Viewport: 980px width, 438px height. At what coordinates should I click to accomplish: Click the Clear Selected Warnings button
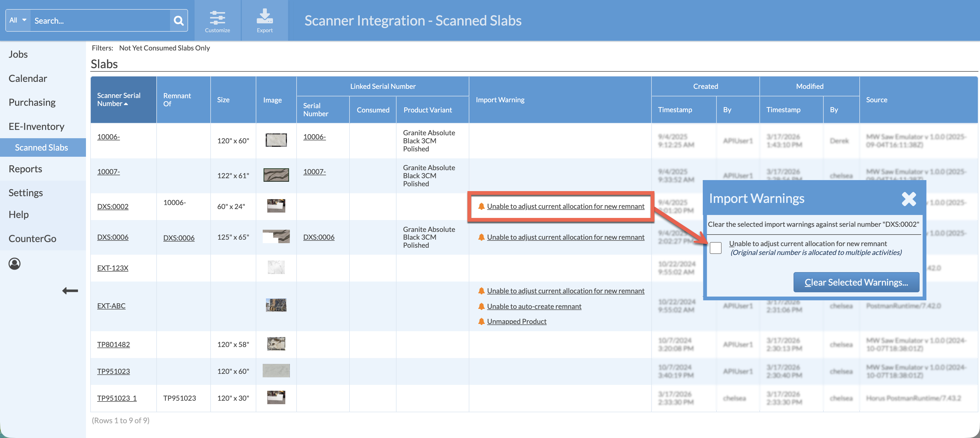click(856, 282)
